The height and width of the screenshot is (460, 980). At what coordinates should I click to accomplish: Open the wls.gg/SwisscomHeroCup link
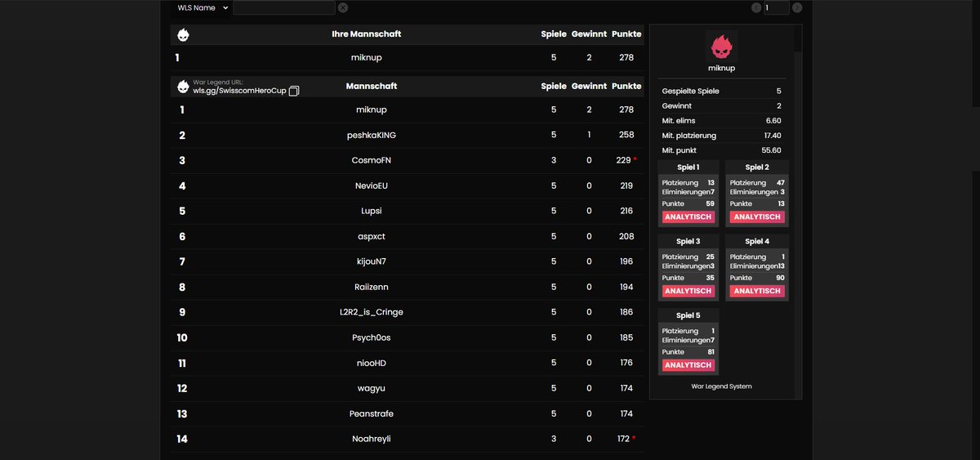[239, 91]
